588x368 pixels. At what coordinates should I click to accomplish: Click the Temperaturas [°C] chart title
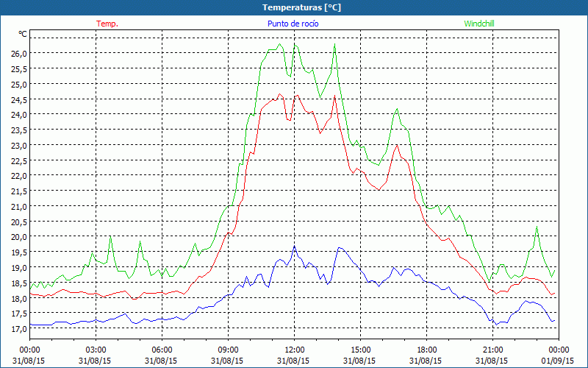[x=301, y=7]
